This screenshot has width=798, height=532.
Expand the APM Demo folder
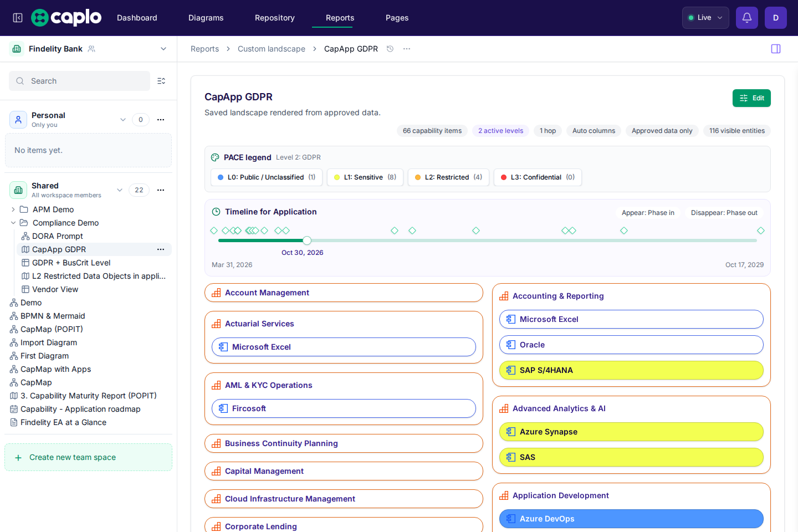pos(13,209)
